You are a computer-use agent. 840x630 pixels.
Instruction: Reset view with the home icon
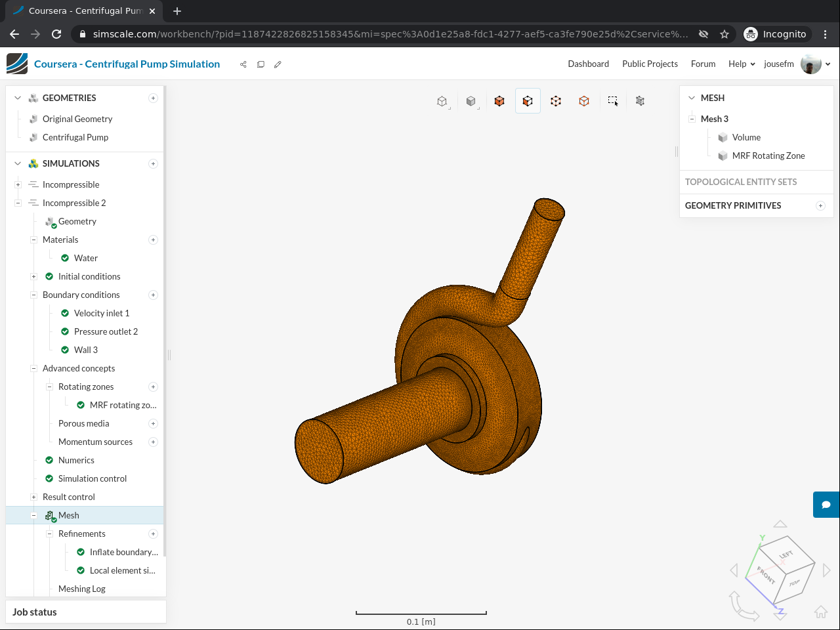[x=820, y=612]
